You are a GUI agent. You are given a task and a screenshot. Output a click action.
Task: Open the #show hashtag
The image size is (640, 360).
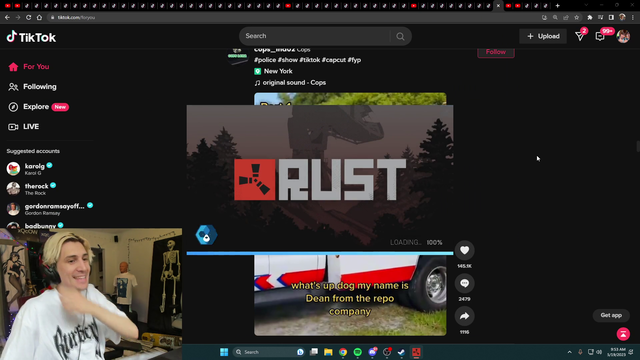point(287,60)
